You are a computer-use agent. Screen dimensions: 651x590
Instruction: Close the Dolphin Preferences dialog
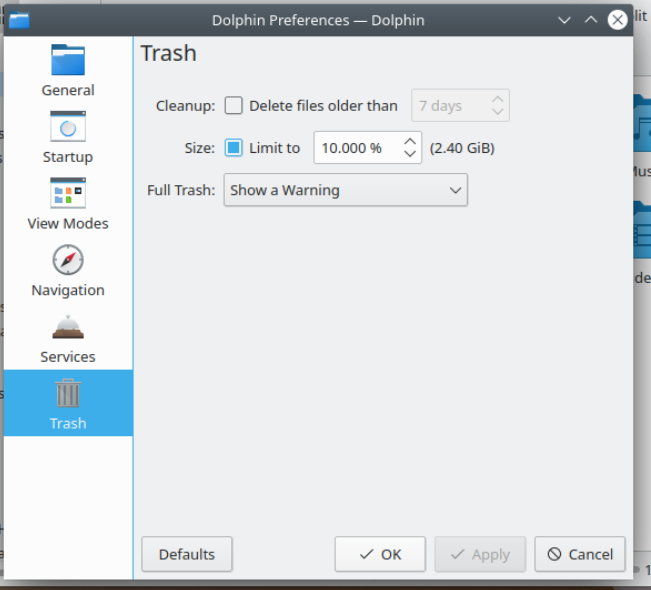point(618,19)
